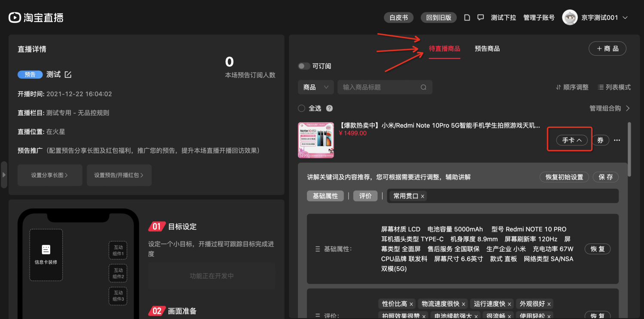Grab the drag handle beside 基础属性: row
Screen dimensions: 644x319
click(318, 249)
